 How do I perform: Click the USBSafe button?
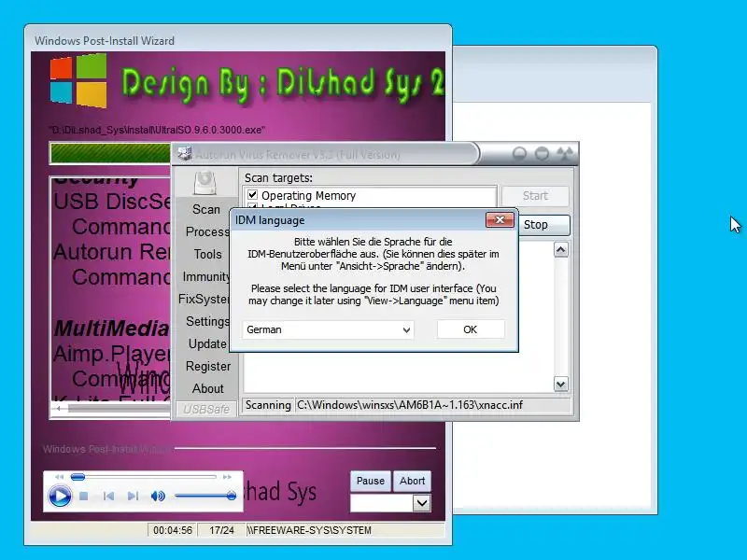pos(206,409)
